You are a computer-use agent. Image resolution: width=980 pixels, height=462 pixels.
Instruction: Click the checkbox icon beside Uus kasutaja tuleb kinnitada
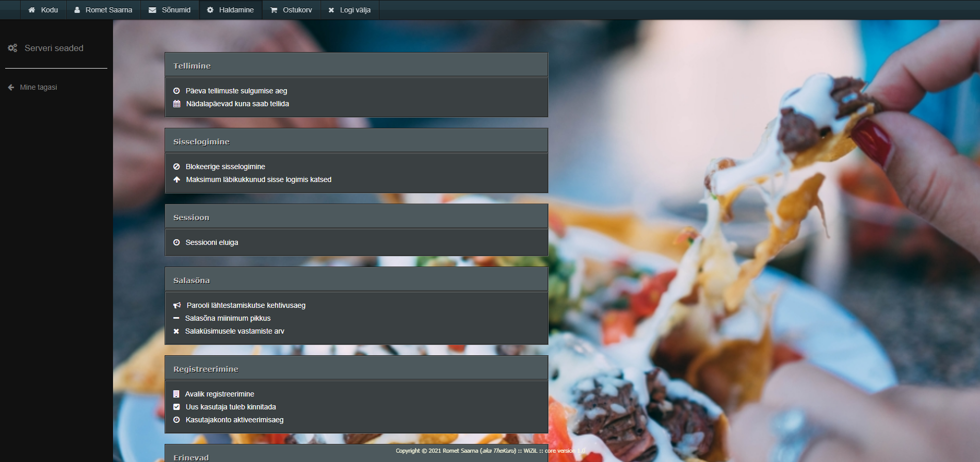[176, 407]
